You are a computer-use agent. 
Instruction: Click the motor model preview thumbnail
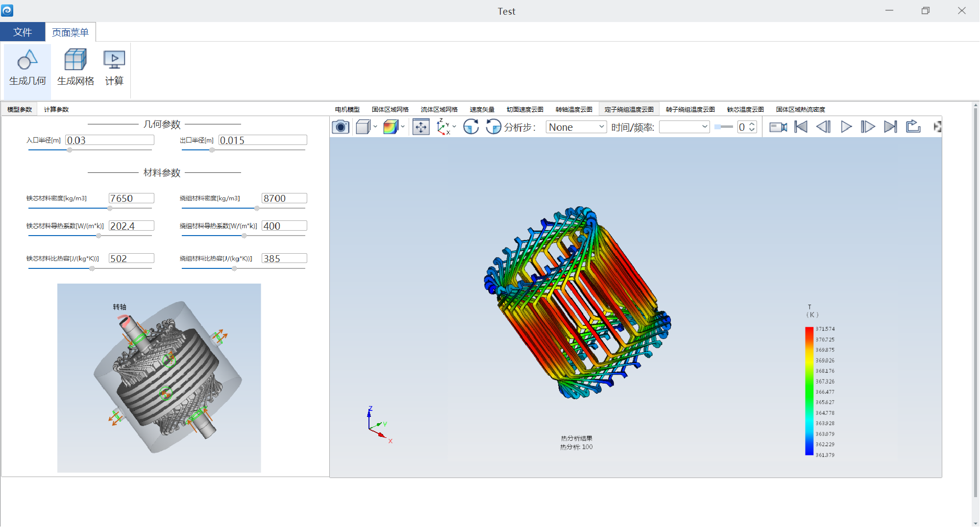159,378
